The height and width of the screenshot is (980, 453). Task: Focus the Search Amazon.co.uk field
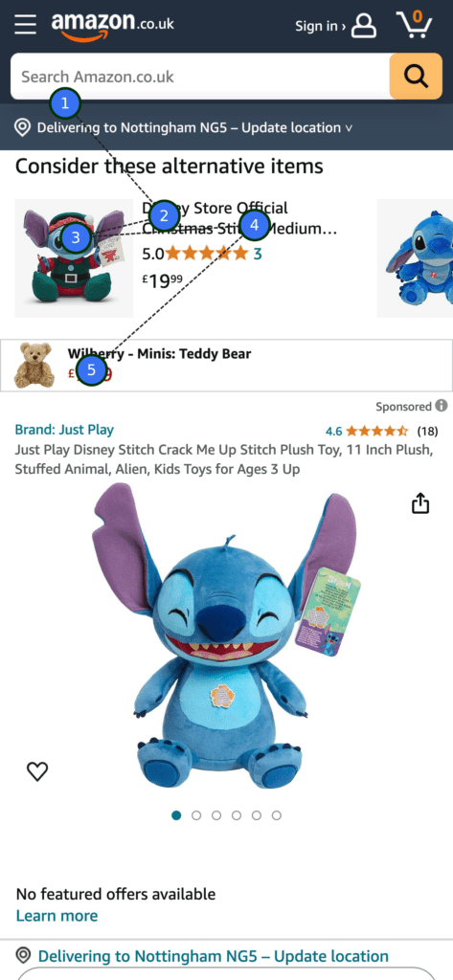[200, 77]
